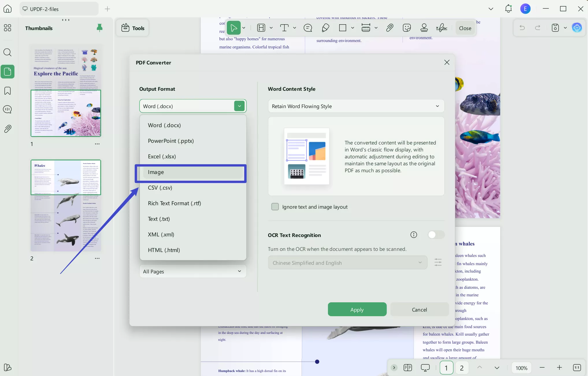This screenshot has height=376, width=588.
Task: Unpin the Thumbnails panel
Action: coord(99,28)
